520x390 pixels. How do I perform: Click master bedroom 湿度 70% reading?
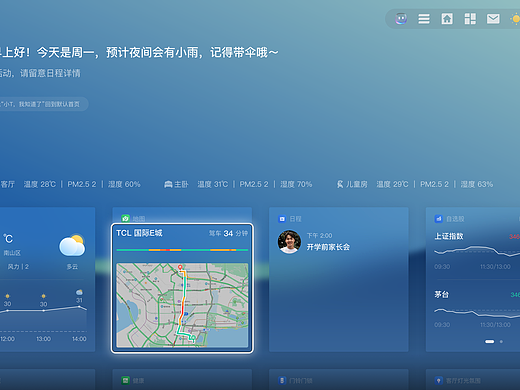[x=296, y=184]
